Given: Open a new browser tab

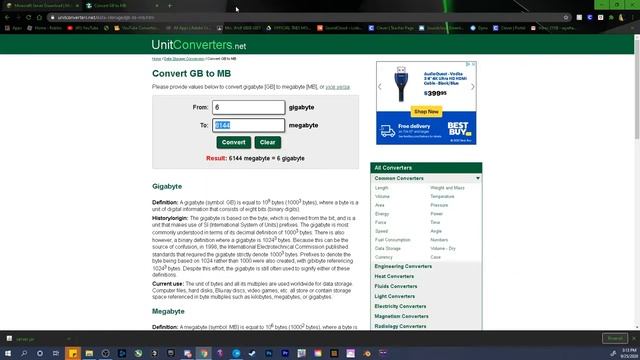Looking at the screenshot, I should [x=170, y=6].
